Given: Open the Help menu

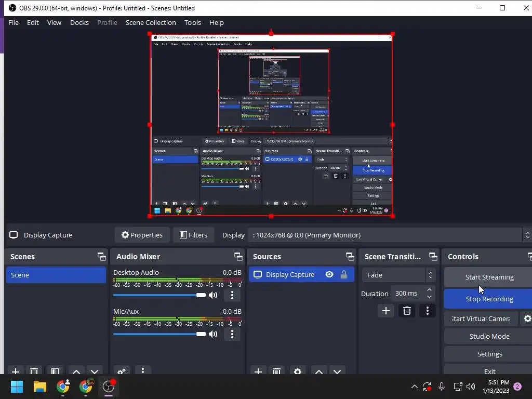Looking at the screenshot, I should tap(217, 22).
